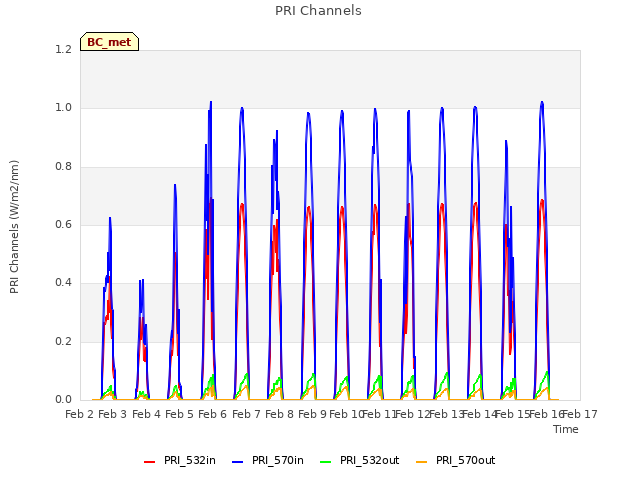Screen dimensions: 640x480
Task: Click the 0.0 y-axis tick label
Action: [64, 400]
